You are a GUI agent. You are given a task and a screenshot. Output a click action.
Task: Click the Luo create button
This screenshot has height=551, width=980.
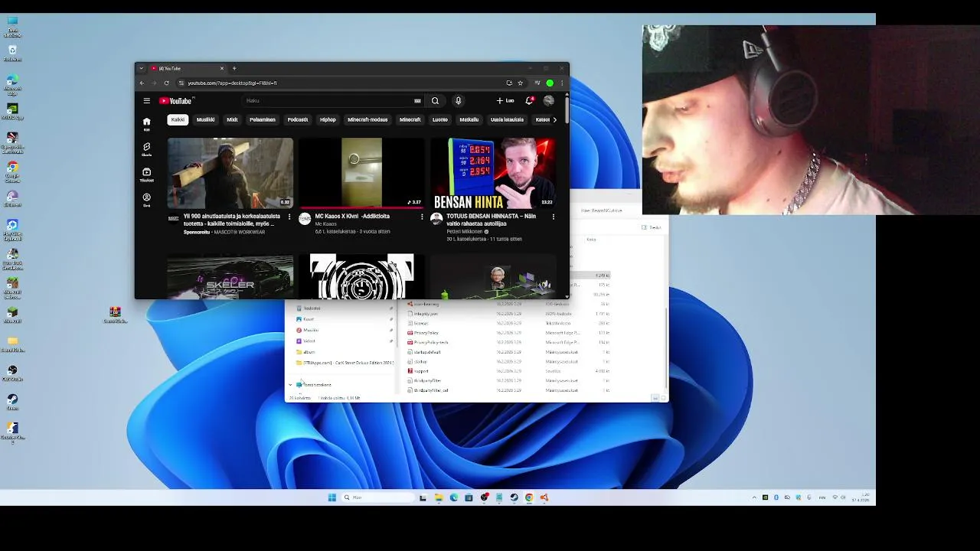(x=505, y=101)
